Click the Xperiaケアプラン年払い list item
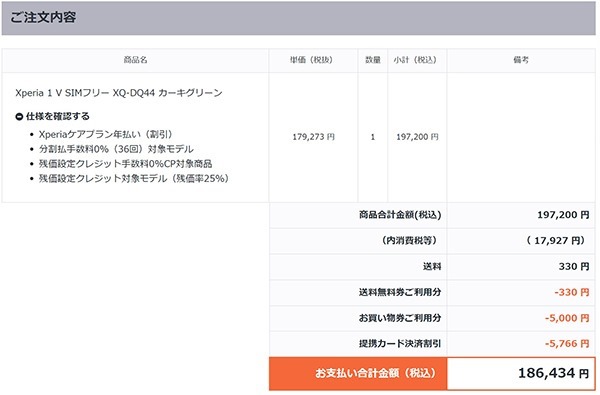 pyautogui.click(x=106, y=134)
